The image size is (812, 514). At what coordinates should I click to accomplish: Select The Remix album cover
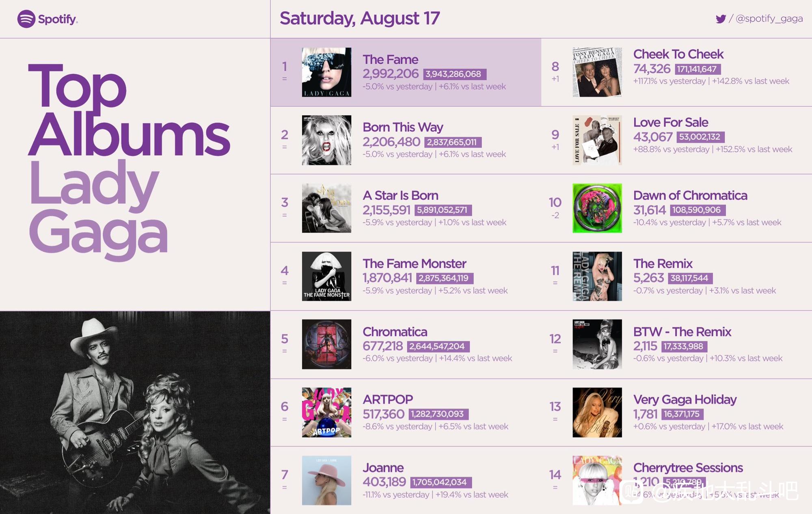click(597, 276)
